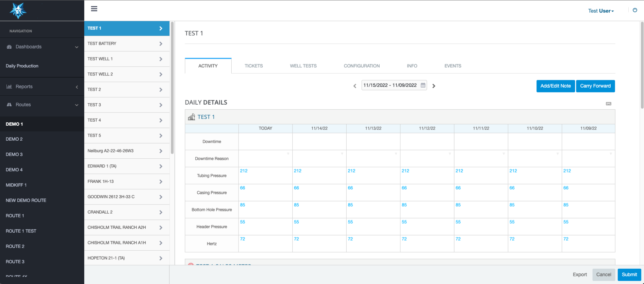Switch to the ACTIVITY tab
Viewport: 644px width, 284px height.
click(208, 66)
